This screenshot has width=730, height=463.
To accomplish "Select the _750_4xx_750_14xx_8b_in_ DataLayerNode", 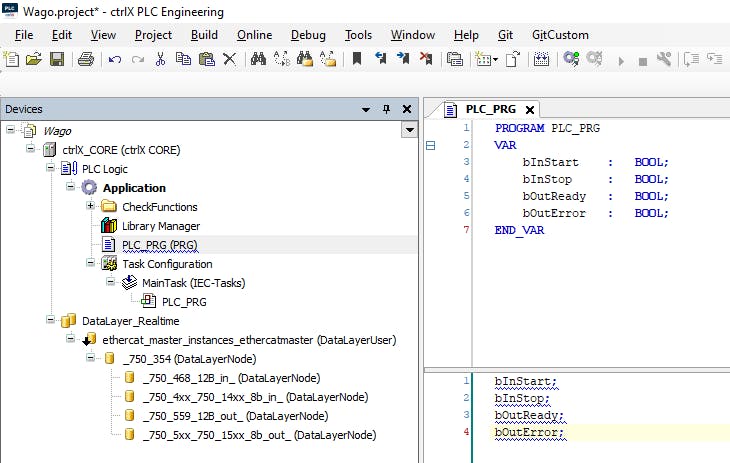I will click(x=255, y=397).
